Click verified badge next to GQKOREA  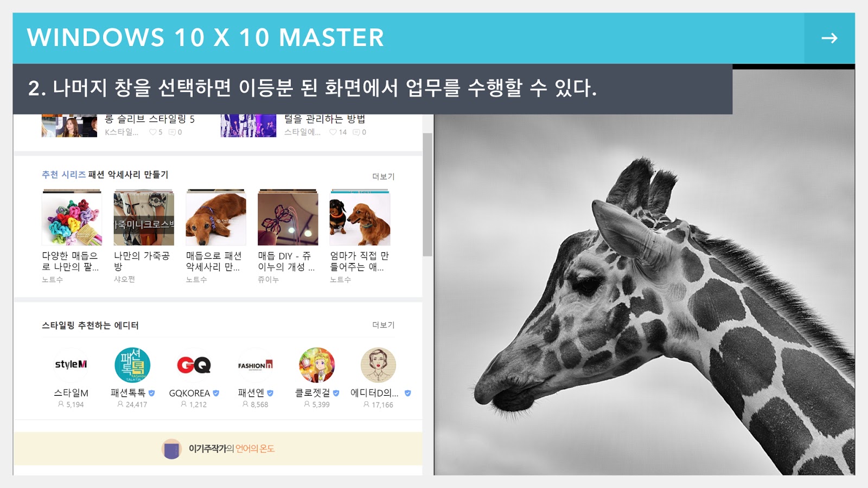[216, 393]
